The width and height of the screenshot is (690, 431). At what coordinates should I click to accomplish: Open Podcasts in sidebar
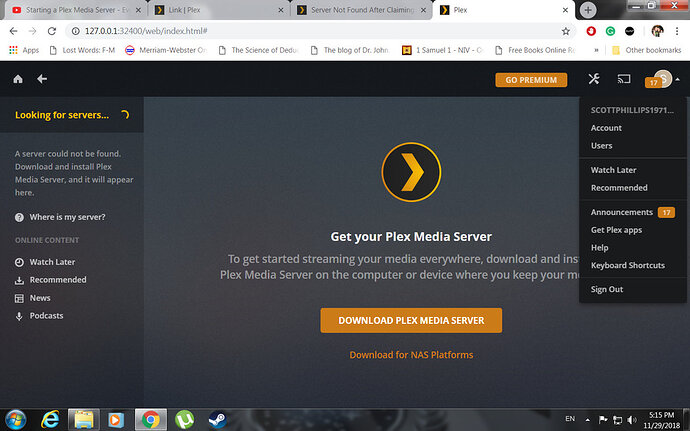click(46, 316)
